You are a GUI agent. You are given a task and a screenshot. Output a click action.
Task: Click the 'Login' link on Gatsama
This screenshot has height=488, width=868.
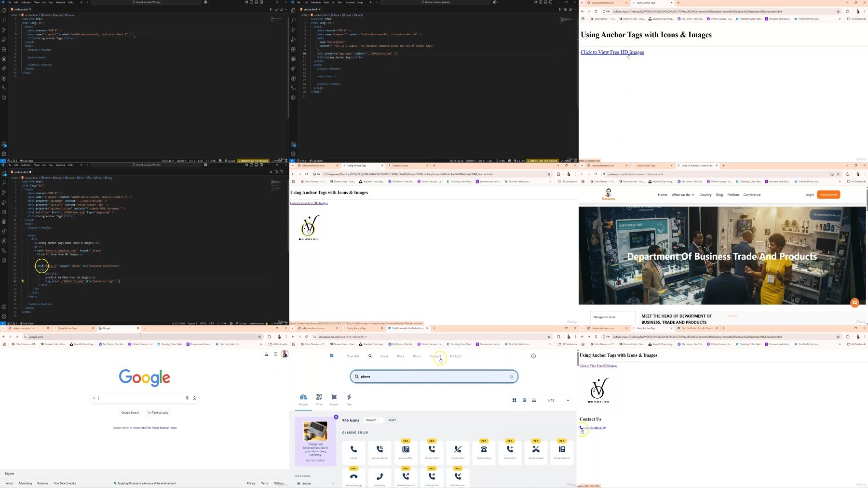point(810,195)
